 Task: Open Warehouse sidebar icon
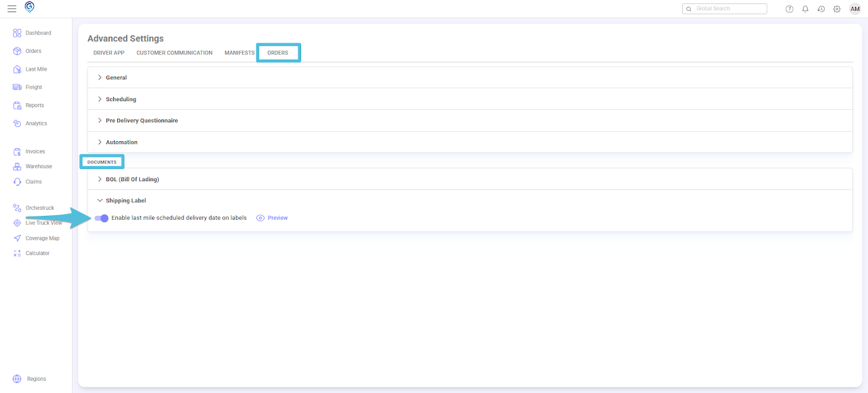pos(17,167)
